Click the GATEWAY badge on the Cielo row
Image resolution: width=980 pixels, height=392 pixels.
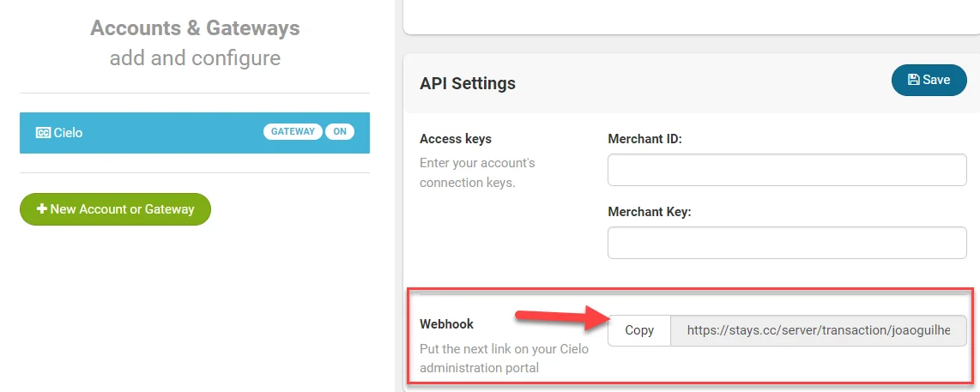[x=293, y=132]
